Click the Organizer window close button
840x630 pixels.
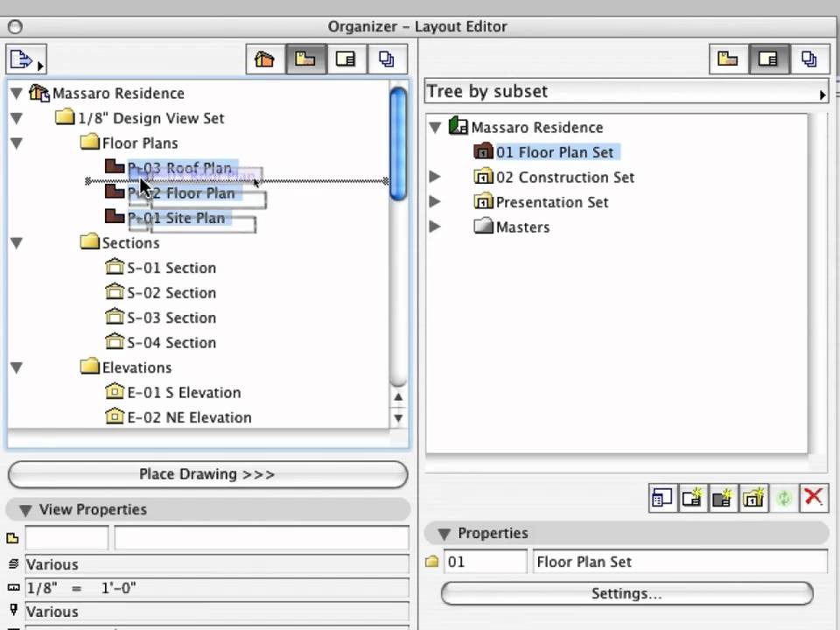15,27
